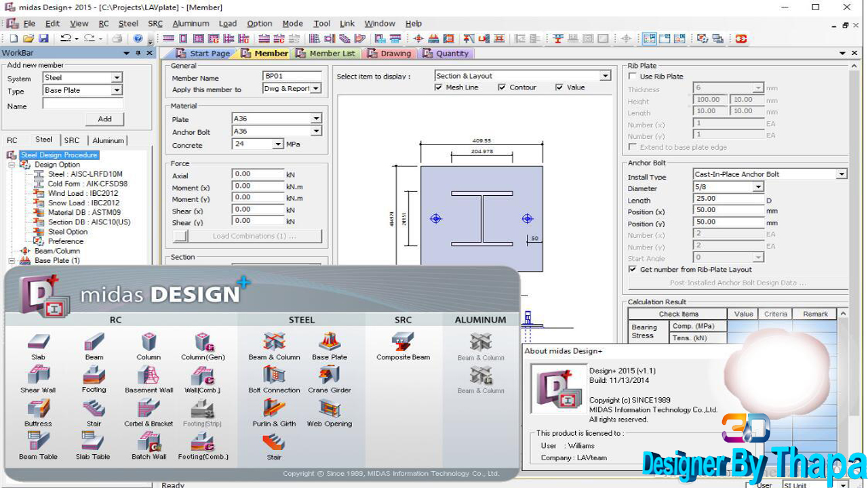Screen dimensions: 868x488
Task: Click the Help question mark toolbar icon
Action: pos(138,39)
